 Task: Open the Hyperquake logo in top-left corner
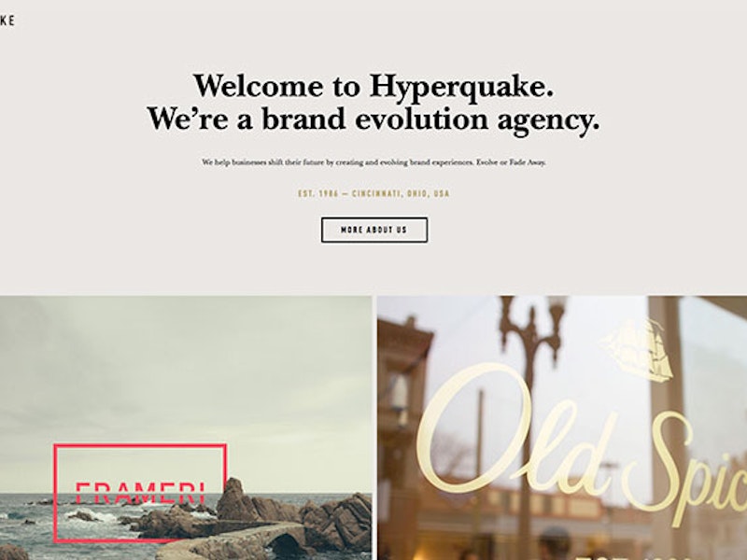click(7, 21)
